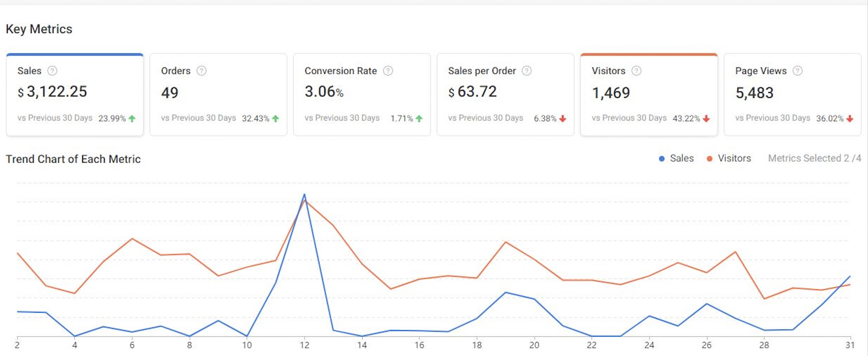Click the help icon beside Sales
Screen dimensions: 868x356
pos(52,71)
